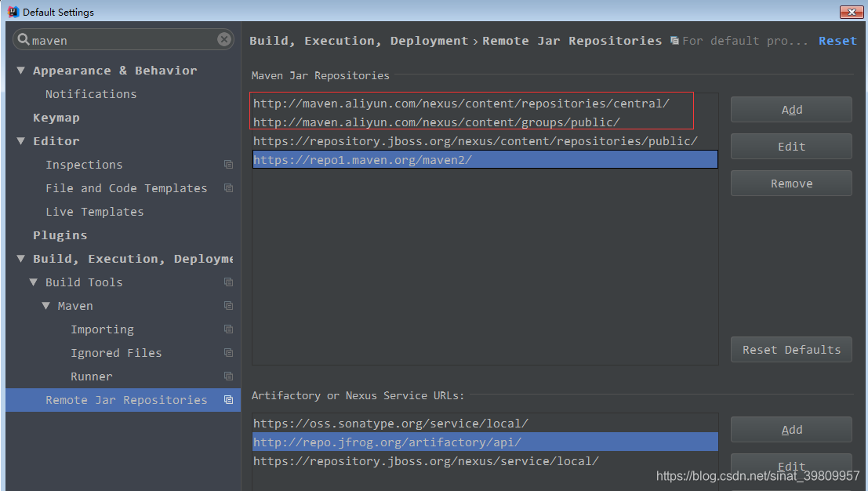Select oss.sonatype.org service URL
Image resolution: width=868 pixels, height=491 pixels.
pos(485,424)
